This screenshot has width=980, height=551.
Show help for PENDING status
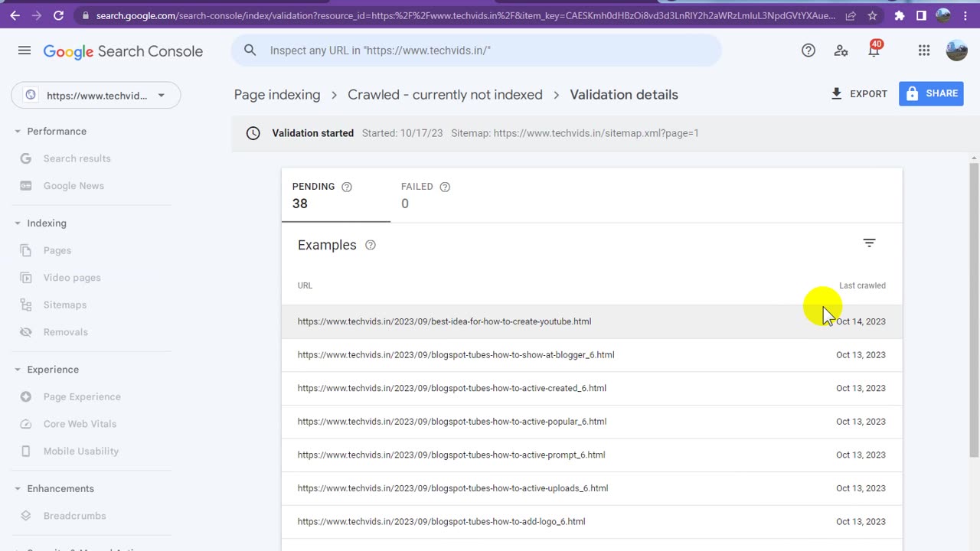[x=347, y=187]
